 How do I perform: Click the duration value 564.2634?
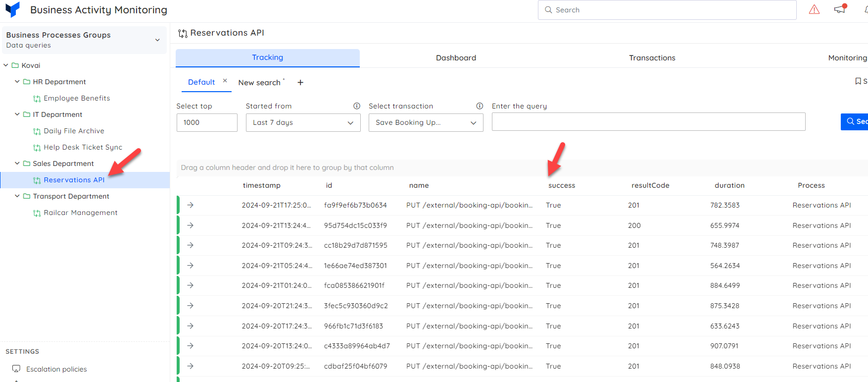click(x=725, y=266)
